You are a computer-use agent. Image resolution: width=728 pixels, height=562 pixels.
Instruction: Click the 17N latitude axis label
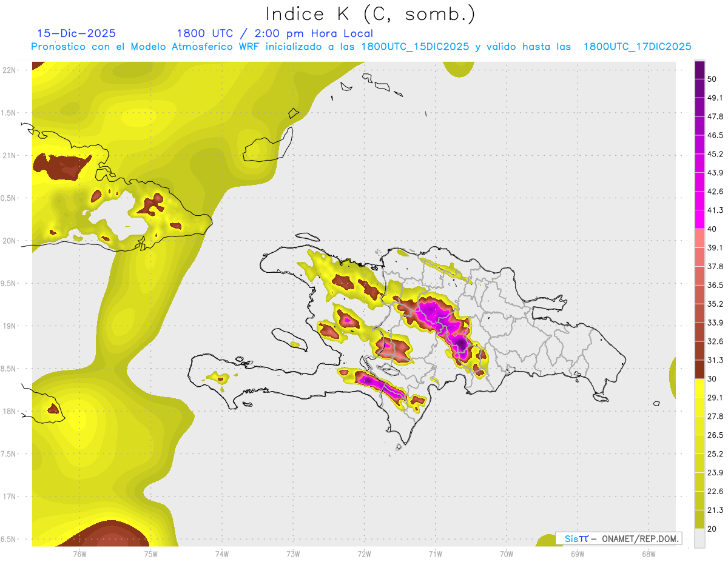click(x=9, y=497)
